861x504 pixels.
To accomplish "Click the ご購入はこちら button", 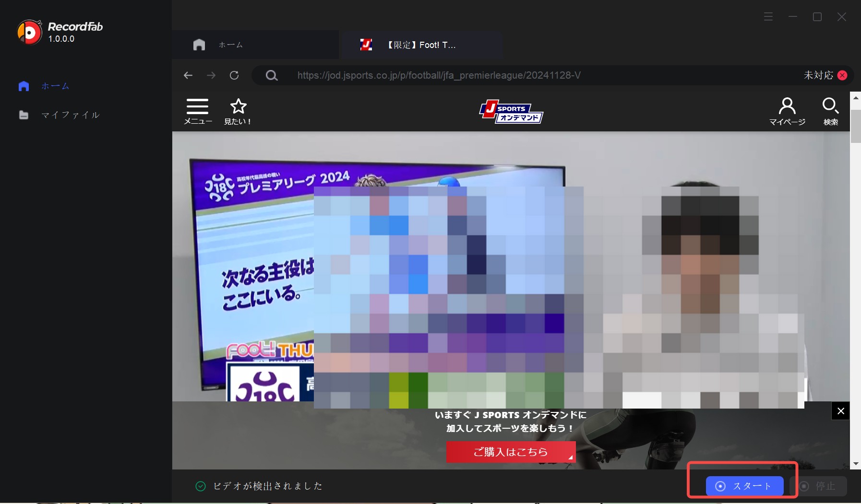I will coord(511,452).
